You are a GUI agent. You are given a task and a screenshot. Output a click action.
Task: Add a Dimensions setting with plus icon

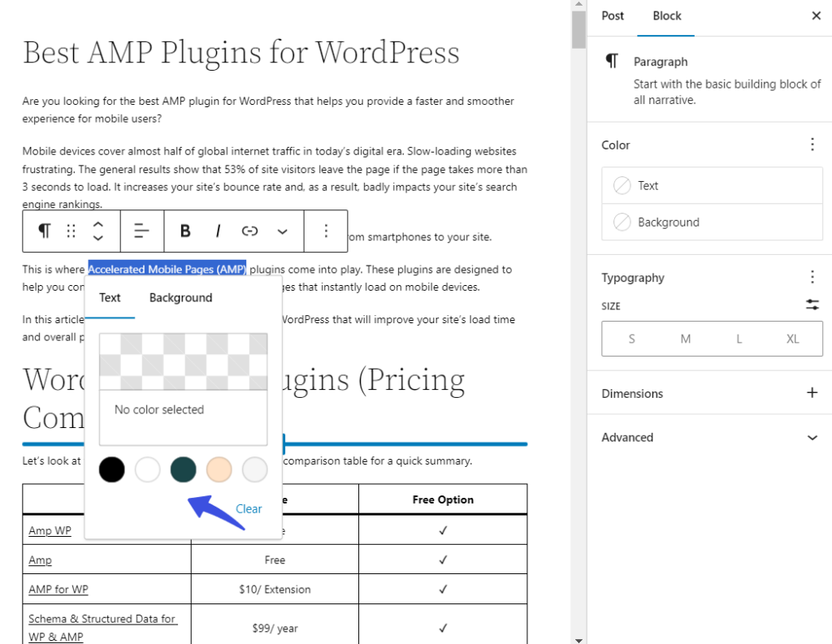pyautogui.click(x=812, y=392)
